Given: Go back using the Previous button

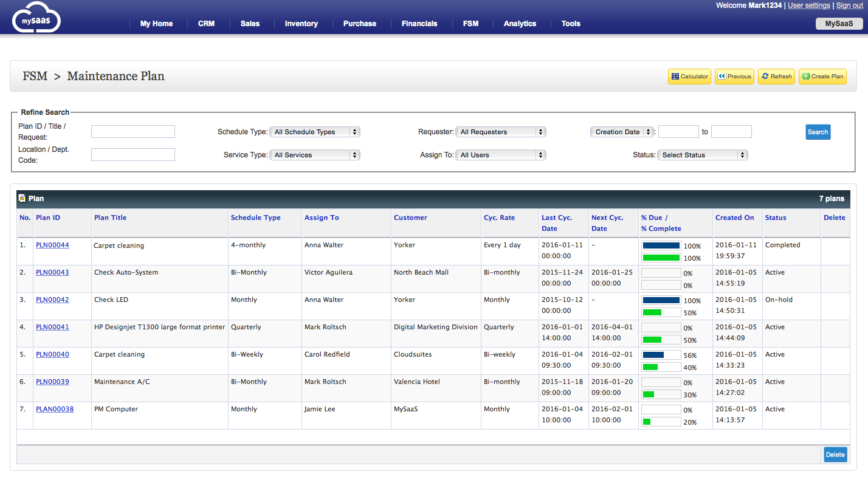Looking at the screenshot, I should [x=734, y=77].
